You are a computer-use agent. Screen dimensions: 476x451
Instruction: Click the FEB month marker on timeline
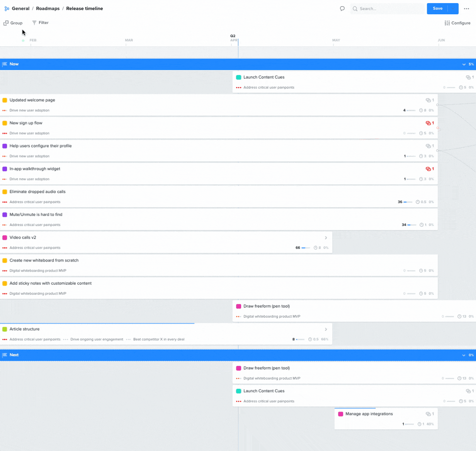pyautogui.click(x=33, y=40)
